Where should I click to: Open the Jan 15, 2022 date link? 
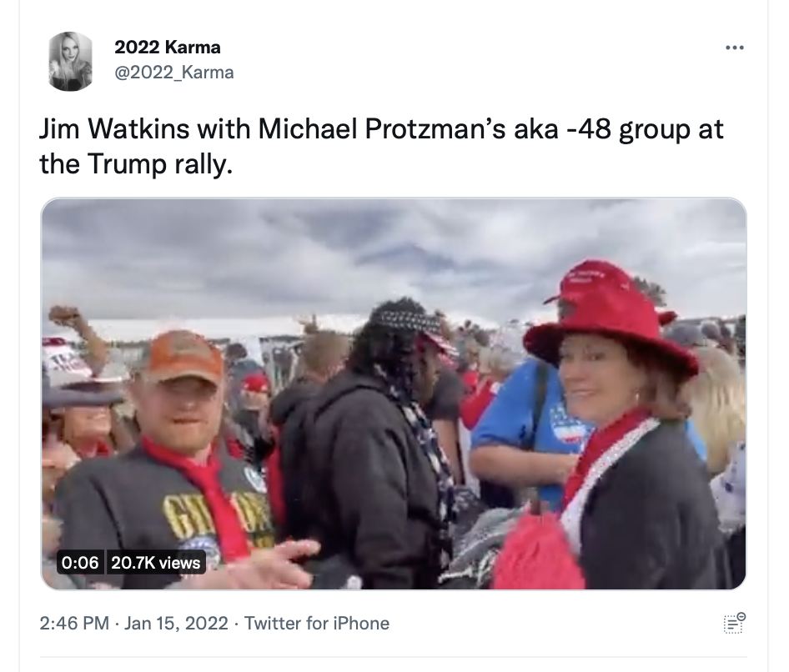(176, 623)
